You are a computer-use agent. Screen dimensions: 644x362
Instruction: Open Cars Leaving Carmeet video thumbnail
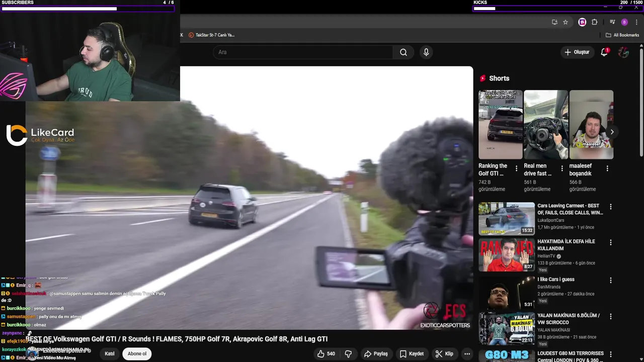click(507, 219)
